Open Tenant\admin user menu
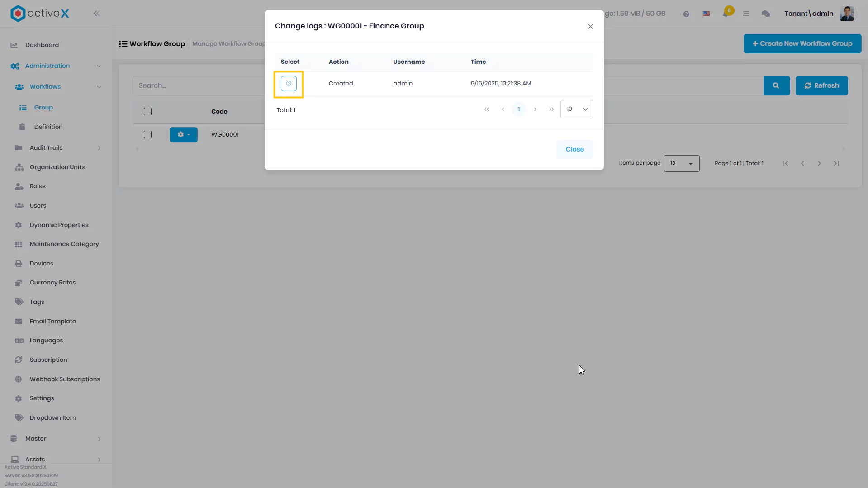 pyautogui.click(x=809, y=14)
